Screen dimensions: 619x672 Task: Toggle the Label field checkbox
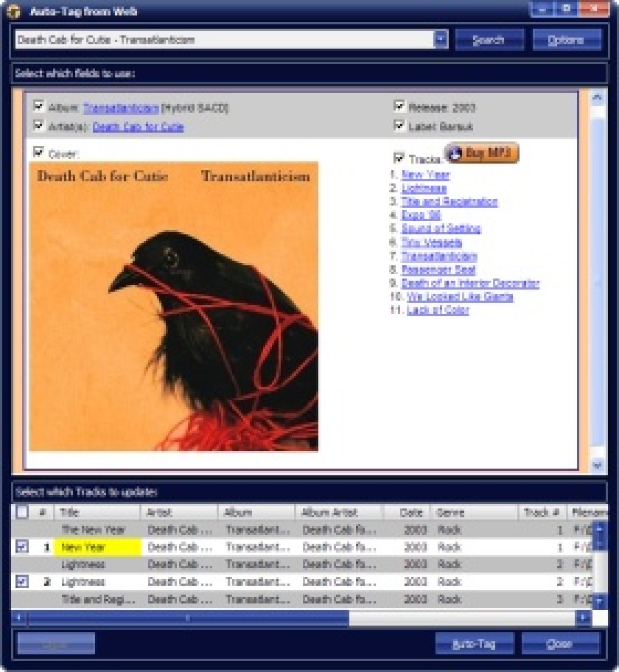click(x=399, y=125)
